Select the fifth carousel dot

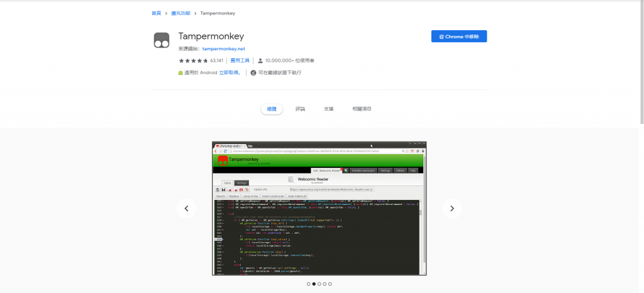point(330,284)
